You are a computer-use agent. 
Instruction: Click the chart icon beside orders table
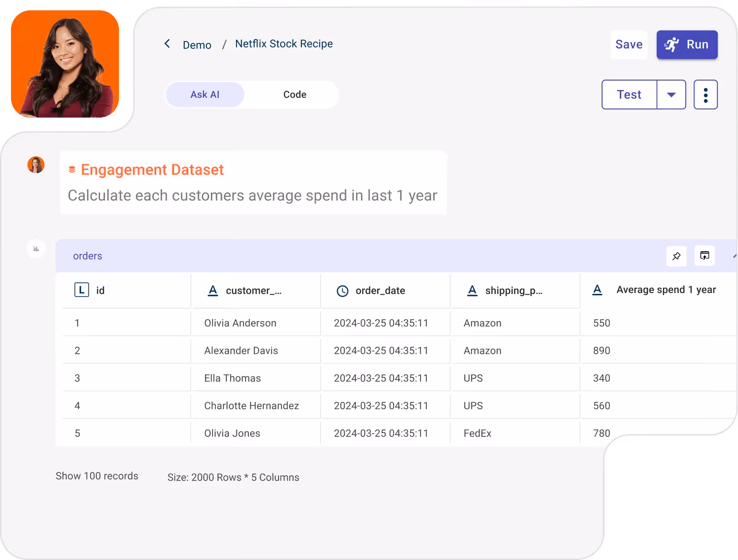[x=36, y=249]
